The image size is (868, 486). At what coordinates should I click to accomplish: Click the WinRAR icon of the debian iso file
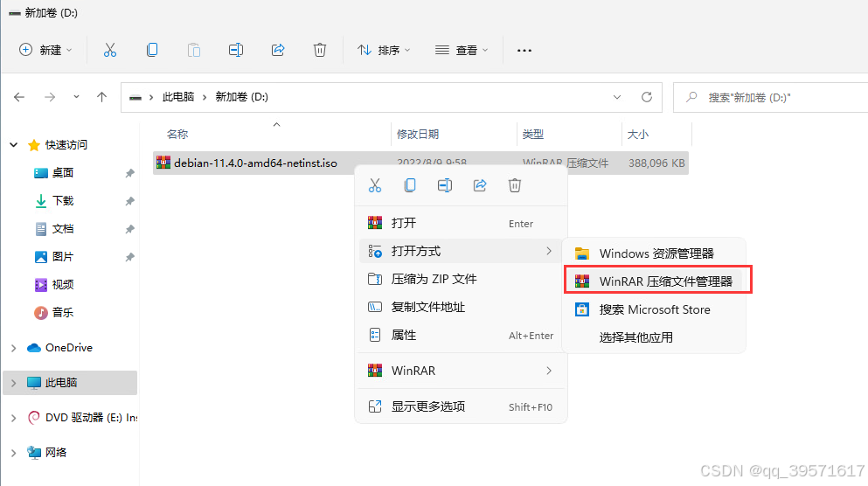pos(163,163)
